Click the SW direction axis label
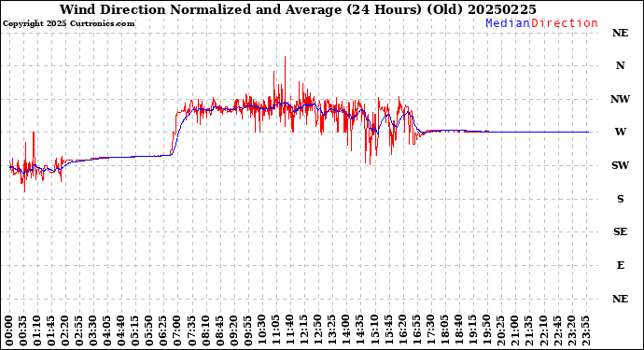This screenshot has width=644, height=350. tap(620, 165)
